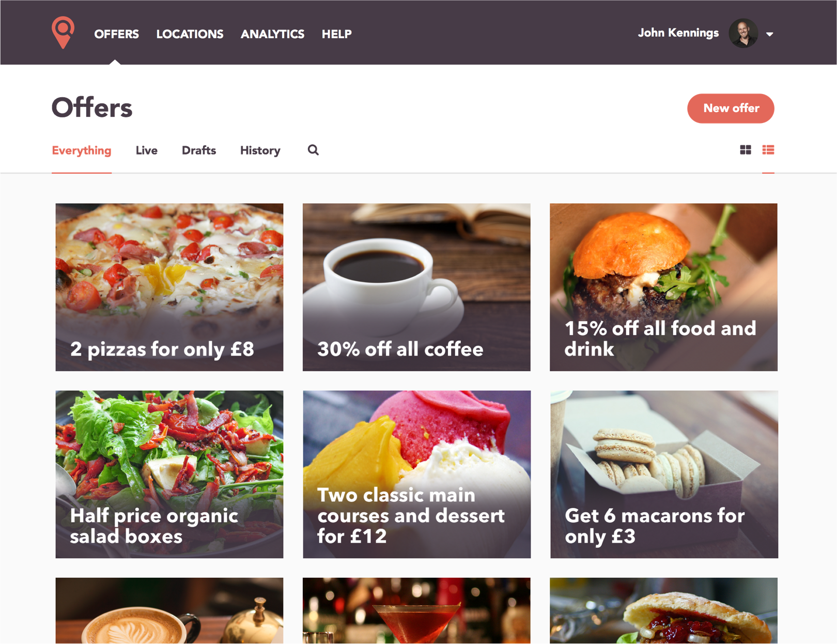Open the 2 pizzas for only £8 offer
This screenshot has height=644, width=837.
pos(169,287)
